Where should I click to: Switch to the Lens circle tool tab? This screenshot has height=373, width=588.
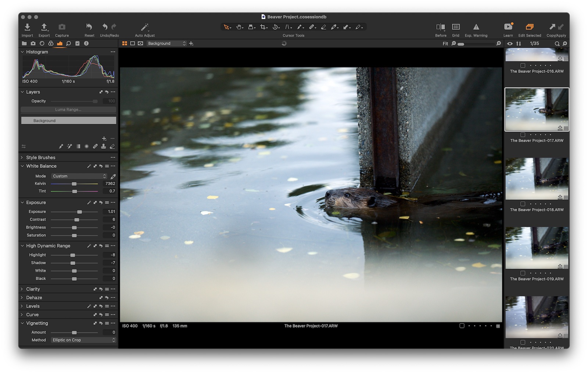coord(42,43)
